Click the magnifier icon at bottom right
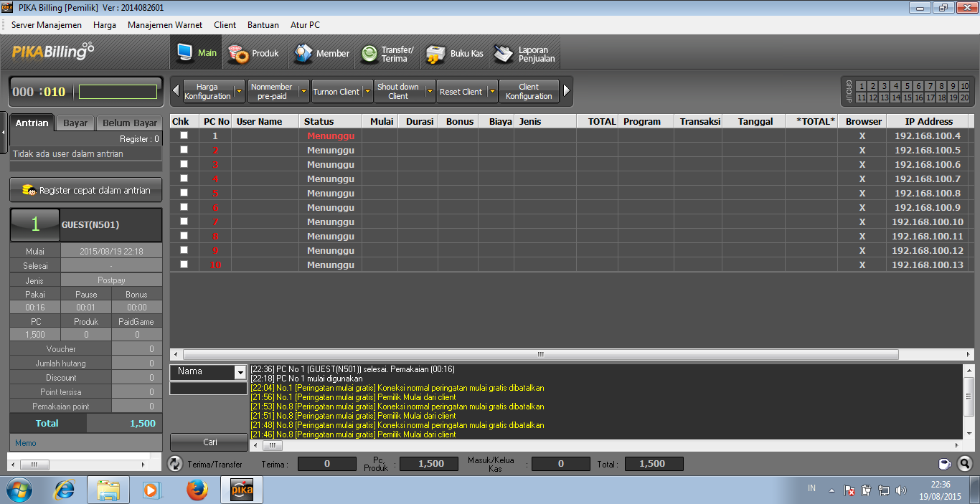This screenshot has width=980, height=504. pos(965,464)
